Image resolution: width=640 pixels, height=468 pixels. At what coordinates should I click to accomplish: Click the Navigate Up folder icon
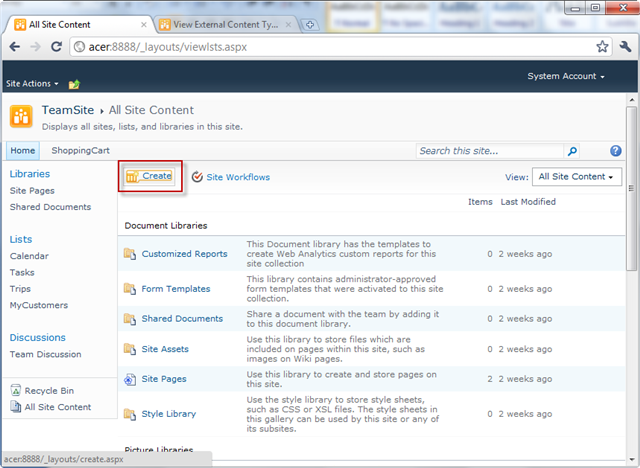[x=74, y=84]
